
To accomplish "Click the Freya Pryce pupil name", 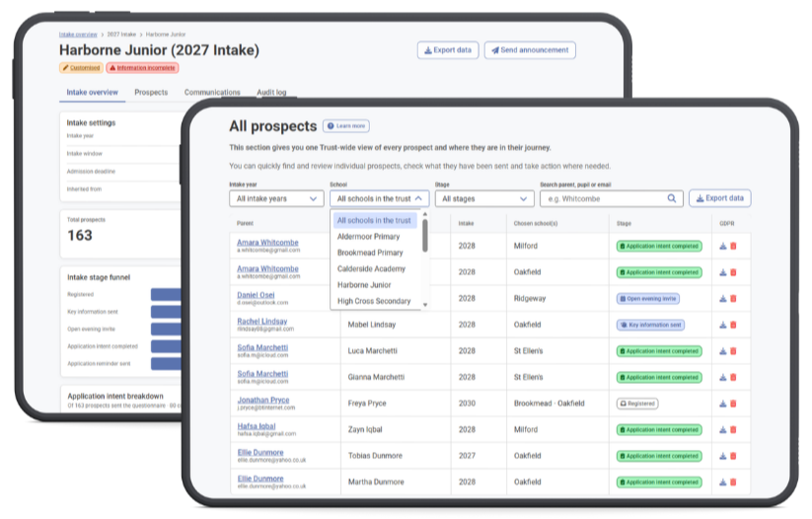I will [367, 403].
